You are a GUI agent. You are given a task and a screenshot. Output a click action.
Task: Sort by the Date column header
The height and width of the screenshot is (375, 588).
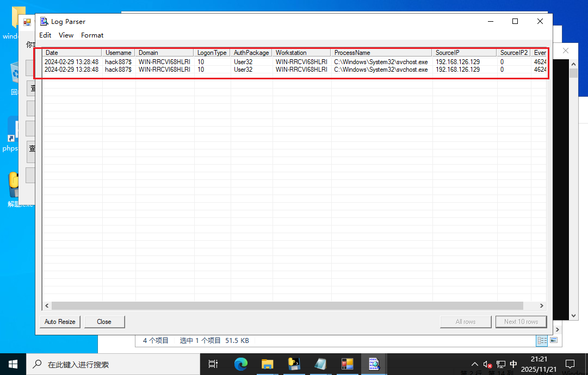point(72,53)
